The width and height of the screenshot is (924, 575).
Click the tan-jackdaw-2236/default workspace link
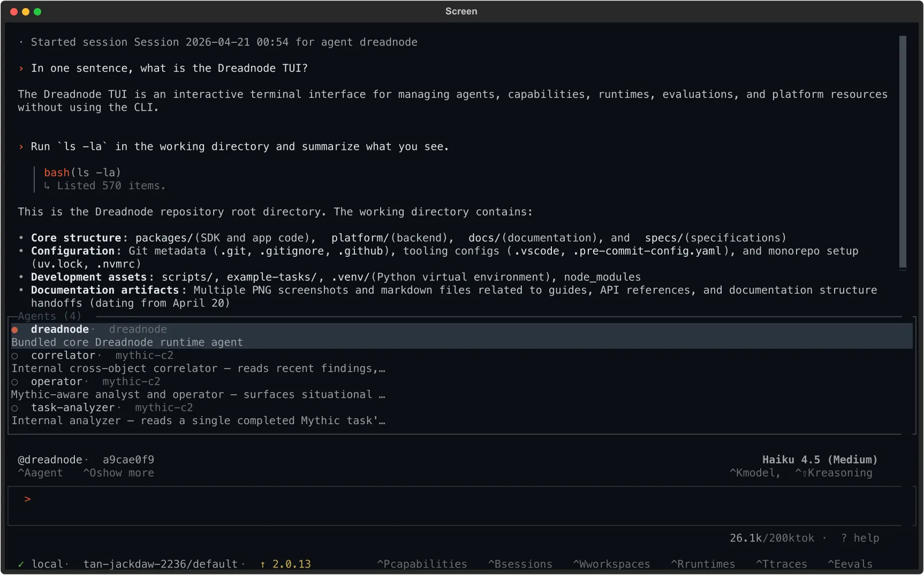pyautogui.click(x=160, y=564)
